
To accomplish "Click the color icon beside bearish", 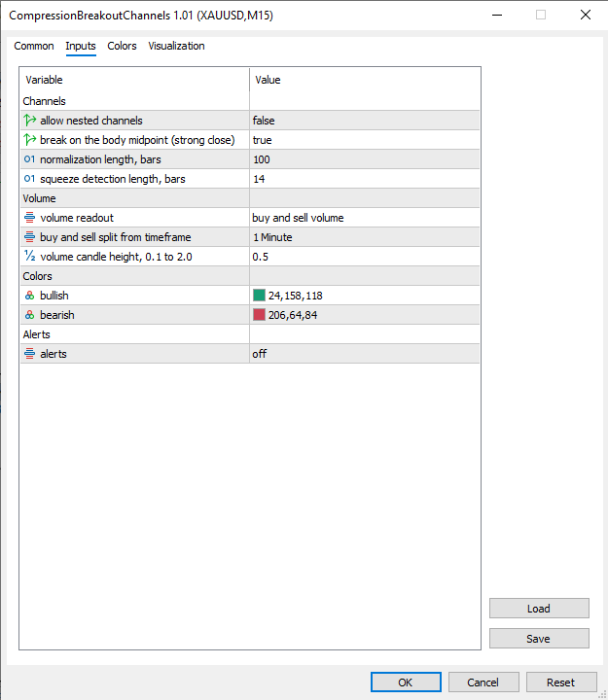I will coord(29,315).
